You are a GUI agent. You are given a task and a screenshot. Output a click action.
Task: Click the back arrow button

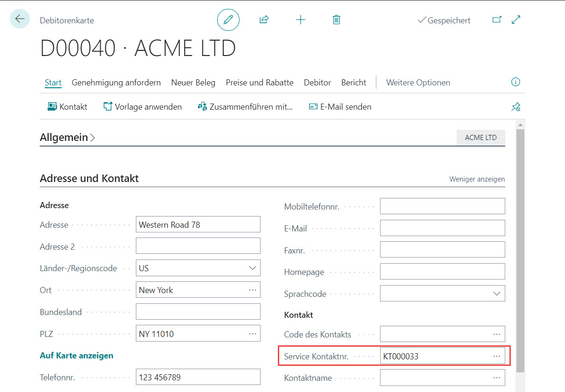tap(20, 19)
